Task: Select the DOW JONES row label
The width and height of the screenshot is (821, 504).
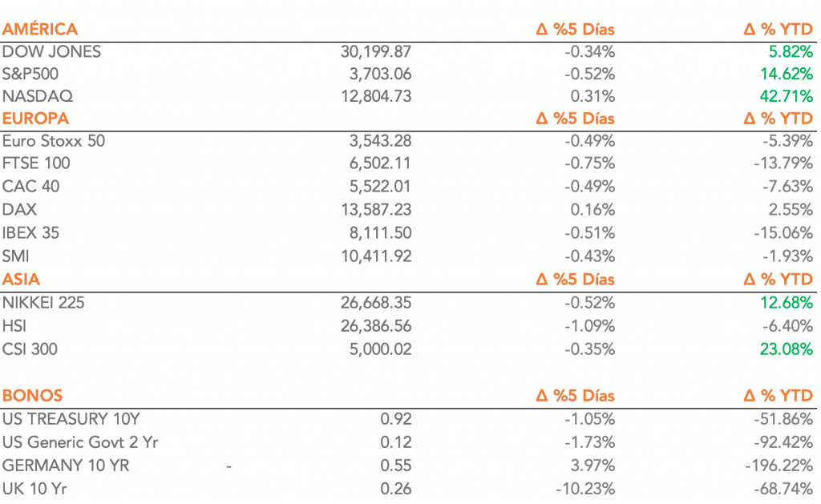Action: tap(52, 52)
